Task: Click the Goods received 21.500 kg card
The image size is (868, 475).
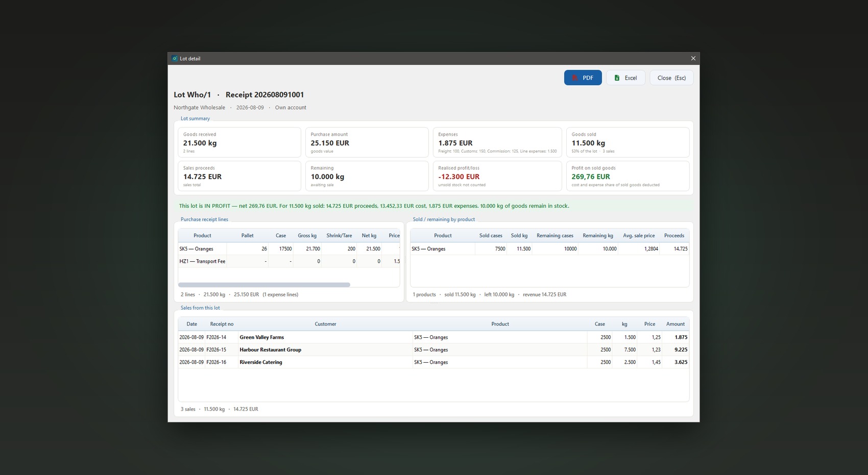Action: (239, 142)
